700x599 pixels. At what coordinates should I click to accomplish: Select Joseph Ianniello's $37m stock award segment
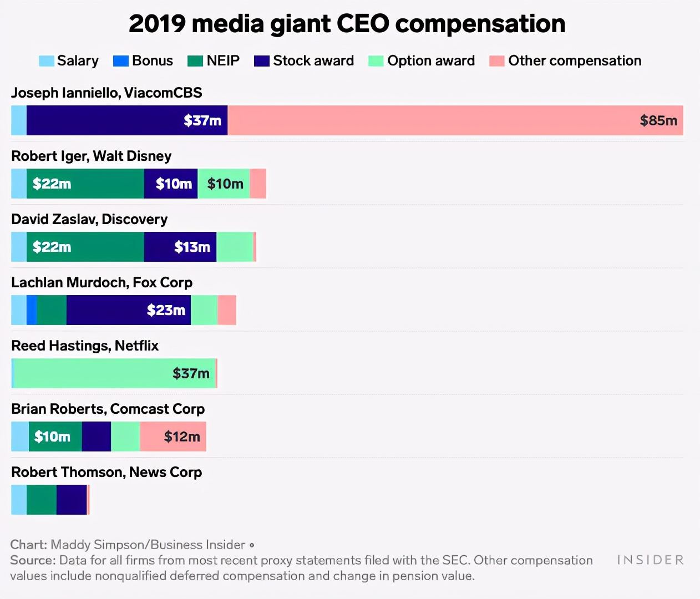coord(127,120)
